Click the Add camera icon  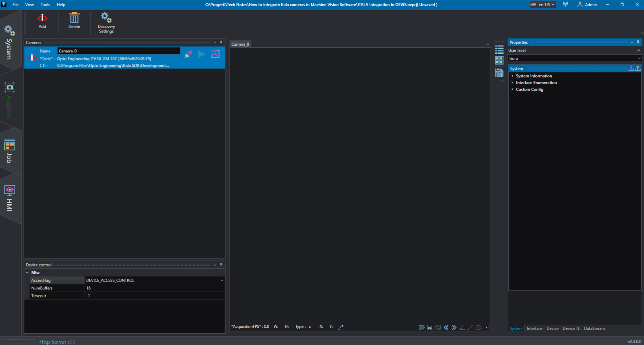42,18
